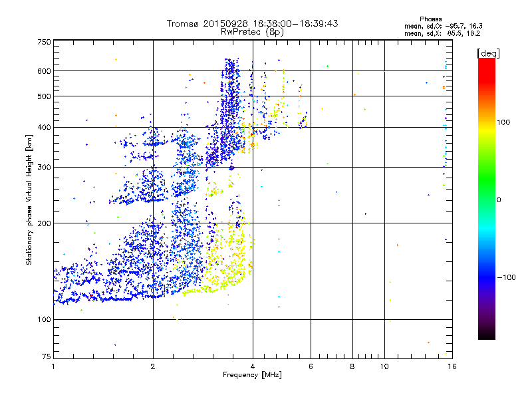
Task: Click colorbar tick label "0"
Action: pos(499,200)
